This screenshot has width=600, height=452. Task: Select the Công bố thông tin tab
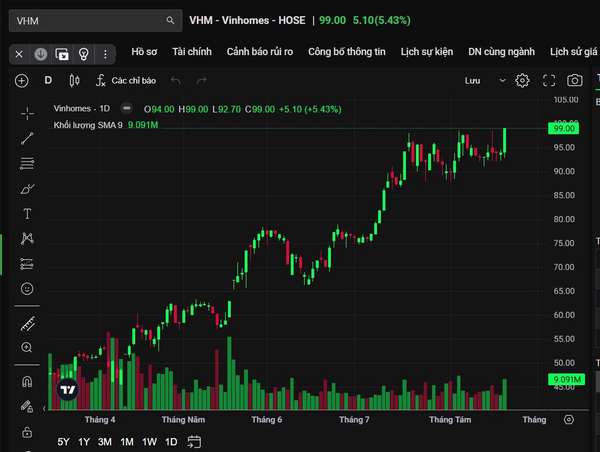click(x=347, y=52)
